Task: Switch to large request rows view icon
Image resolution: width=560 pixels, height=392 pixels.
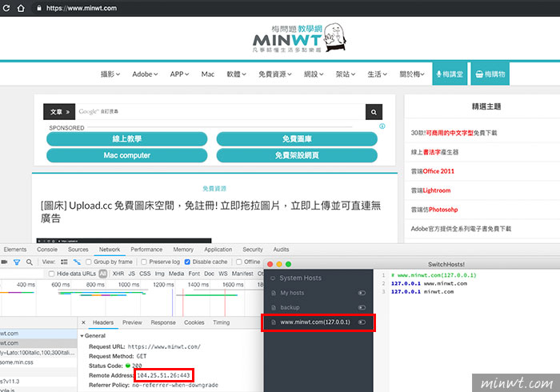Action: click(64, 262)
